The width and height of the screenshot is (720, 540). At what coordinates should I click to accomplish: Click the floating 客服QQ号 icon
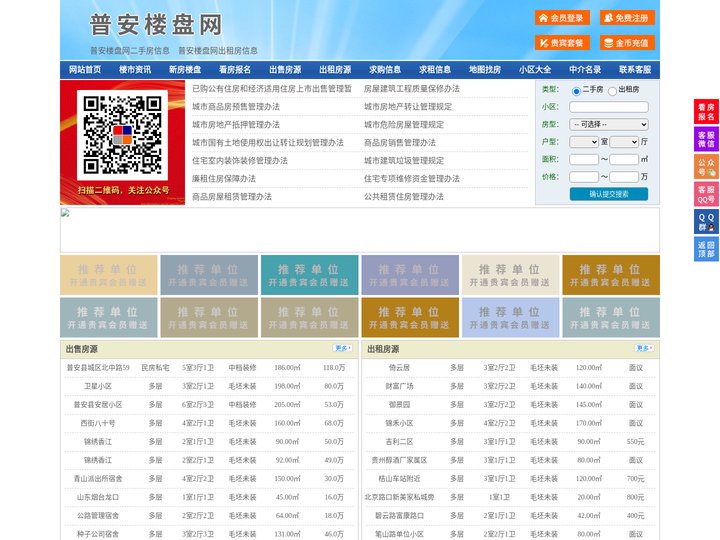(x=706, y=195)
